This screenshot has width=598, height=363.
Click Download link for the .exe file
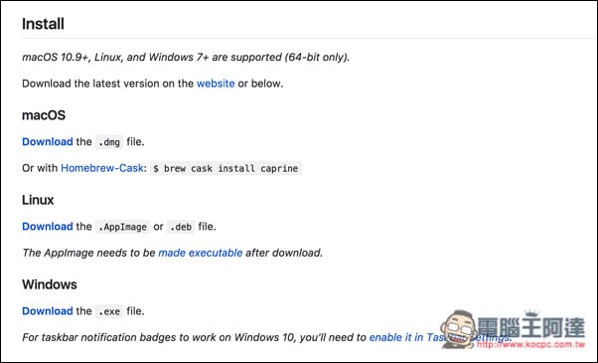[x=47, y=311]
